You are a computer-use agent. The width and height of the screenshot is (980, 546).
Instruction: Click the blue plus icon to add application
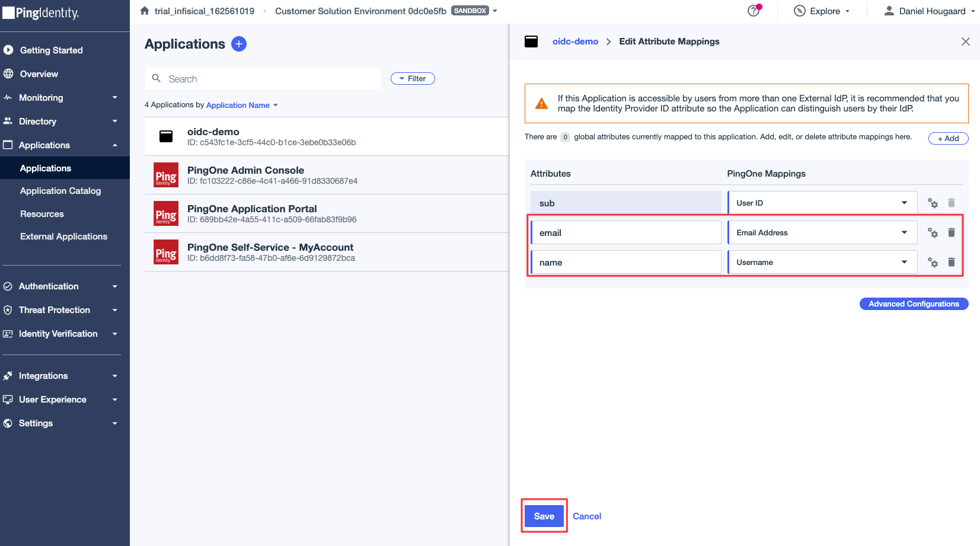pyautogui.click(x=238, y=44)
